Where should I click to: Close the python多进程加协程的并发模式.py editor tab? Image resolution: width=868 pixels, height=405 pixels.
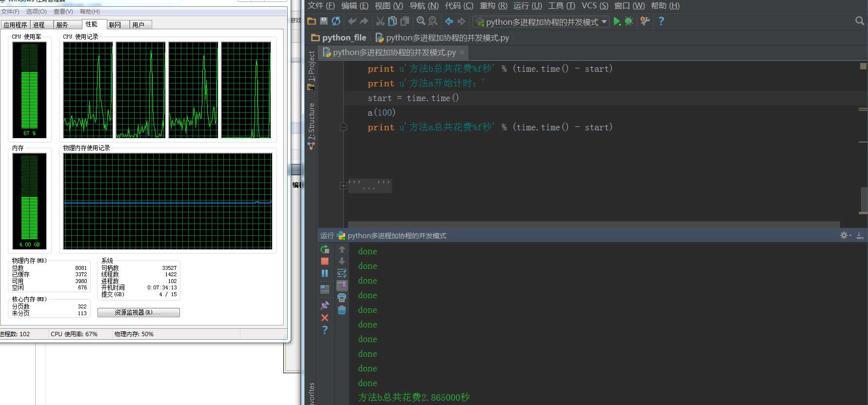pyautogui.click(x=462, y=52)
